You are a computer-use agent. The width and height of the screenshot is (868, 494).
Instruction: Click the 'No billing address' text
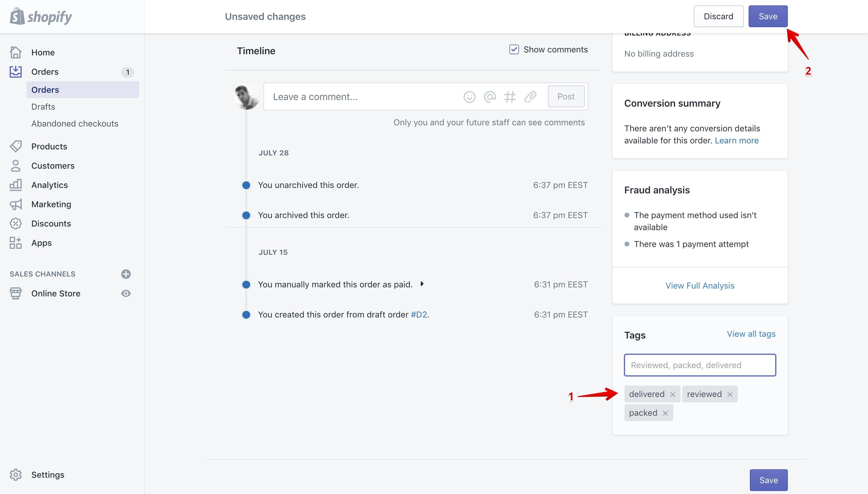point(659,54)
